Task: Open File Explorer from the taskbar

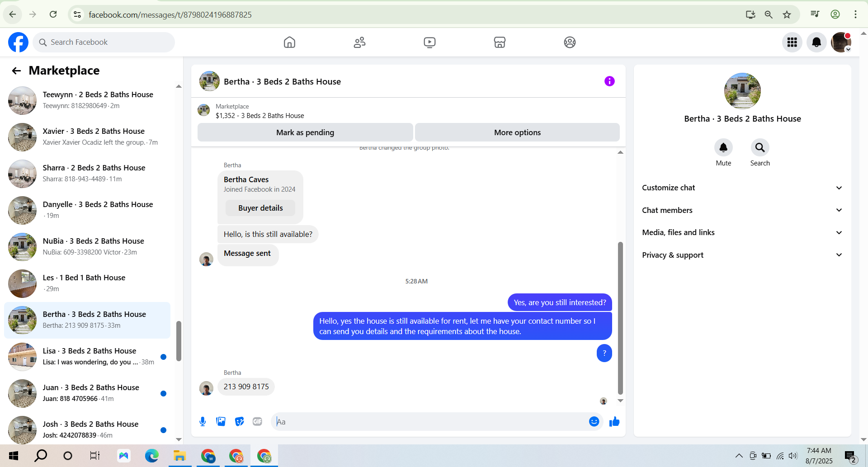Action: (x=179, y=456)
